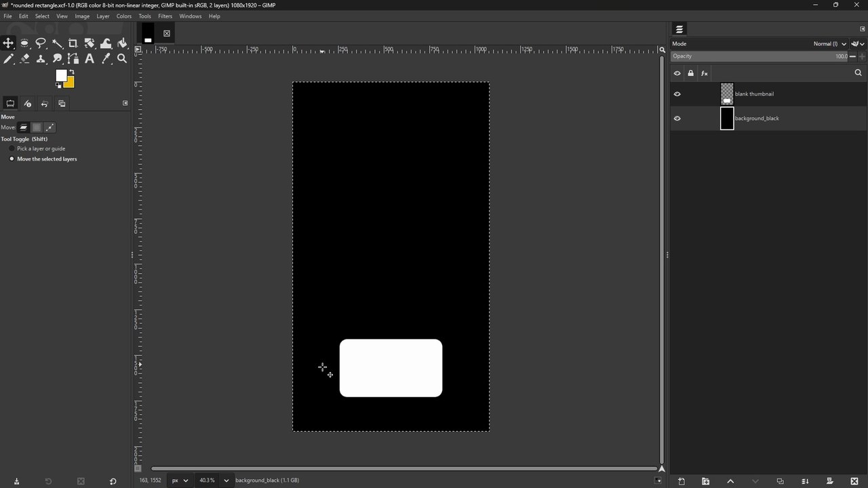
Task: Toggle visibility header eye in layers panel
Action: [x=677, y=73]
